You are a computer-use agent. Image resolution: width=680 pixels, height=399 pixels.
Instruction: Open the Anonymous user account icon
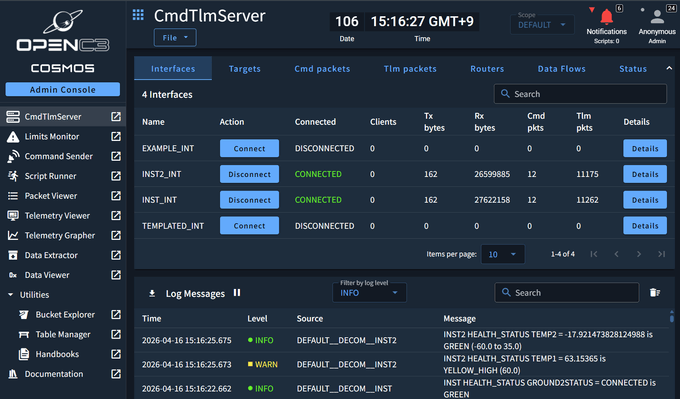[657, 17]
